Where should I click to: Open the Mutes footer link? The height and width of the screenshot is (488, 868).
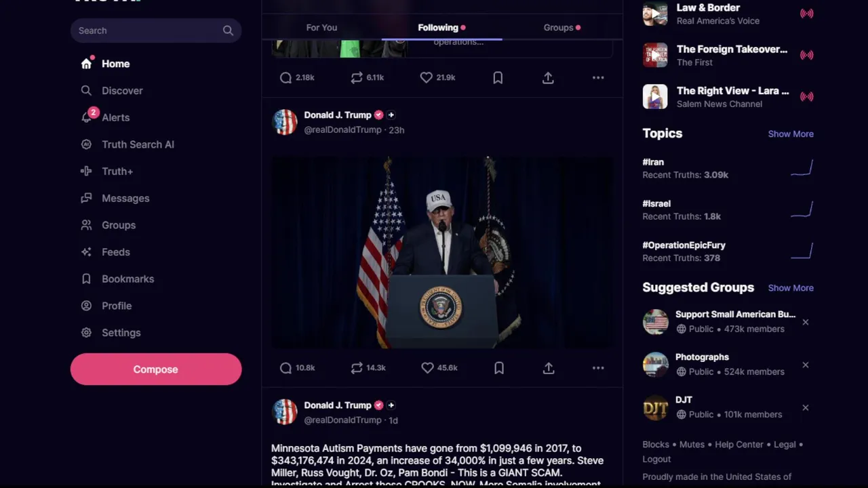[x=692, y=445]
